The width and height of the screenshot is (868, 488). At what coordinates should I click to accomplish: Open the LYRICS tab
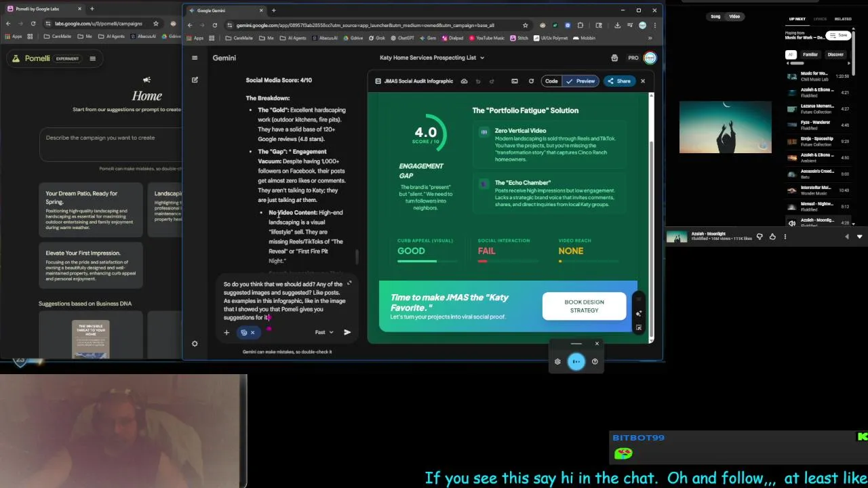pos(820,19)
